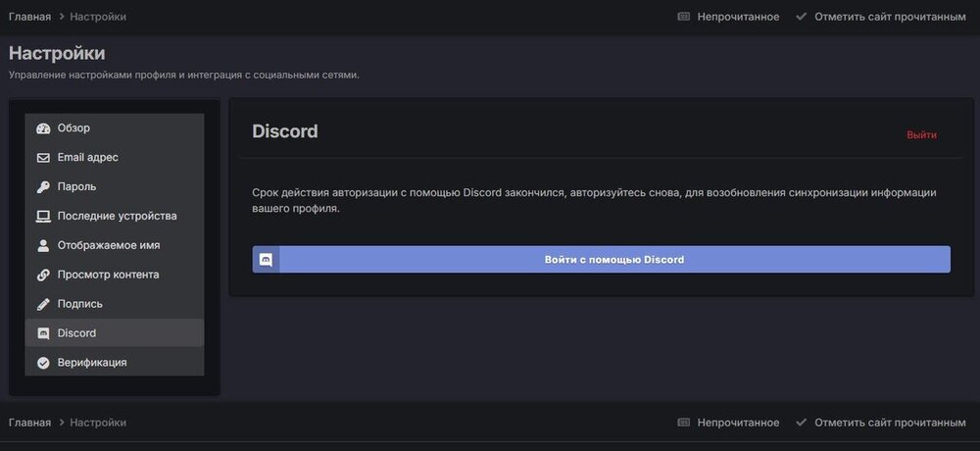Click the pencil icon beside Подпись

click(43, 304)
